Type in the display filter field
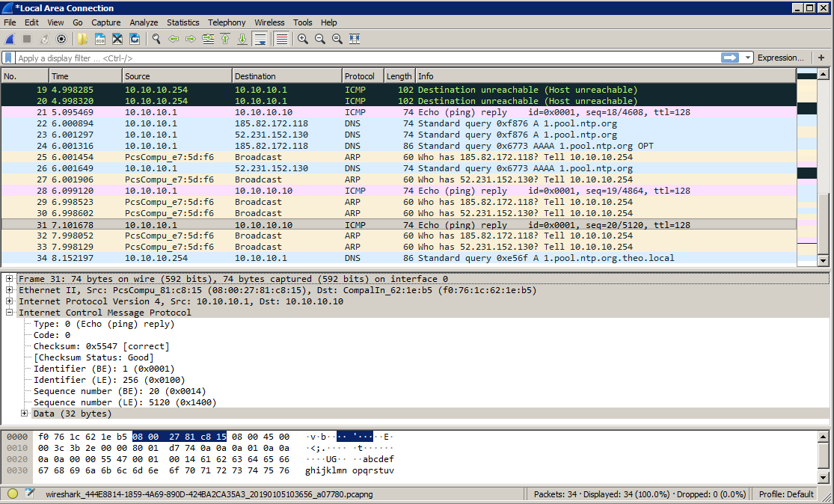 299,58
